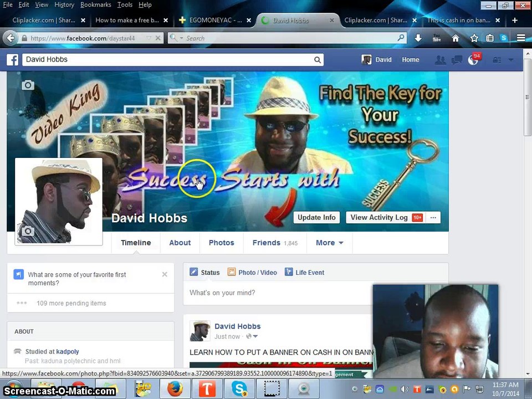Stop loading with the address bar X

pyautogui.click(x=158, y=38)
